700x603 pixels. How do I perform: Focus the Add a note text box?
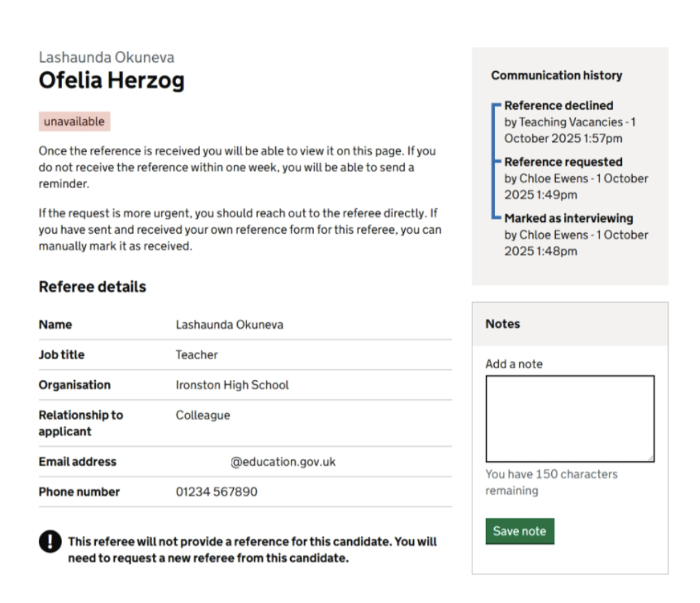click(570, 418)
